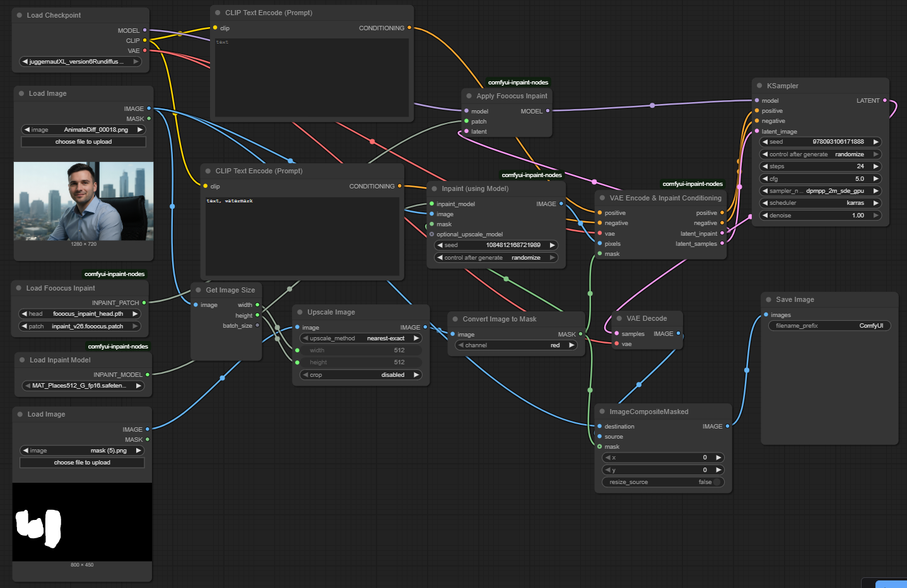Decrease the cfg value with left arrow
The height and width of the screenshot is (588, 907).
click(x=765, y=179)
